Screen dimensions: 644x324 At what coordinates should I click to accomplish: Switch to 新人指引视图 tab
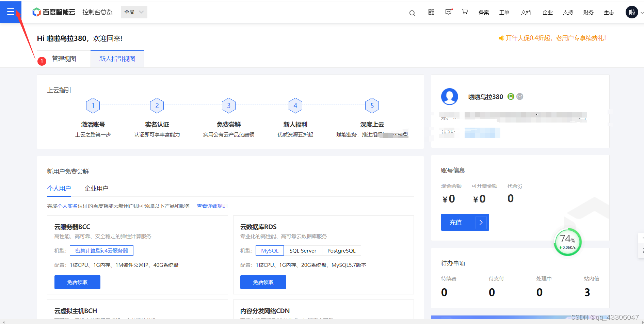point(117,59)
